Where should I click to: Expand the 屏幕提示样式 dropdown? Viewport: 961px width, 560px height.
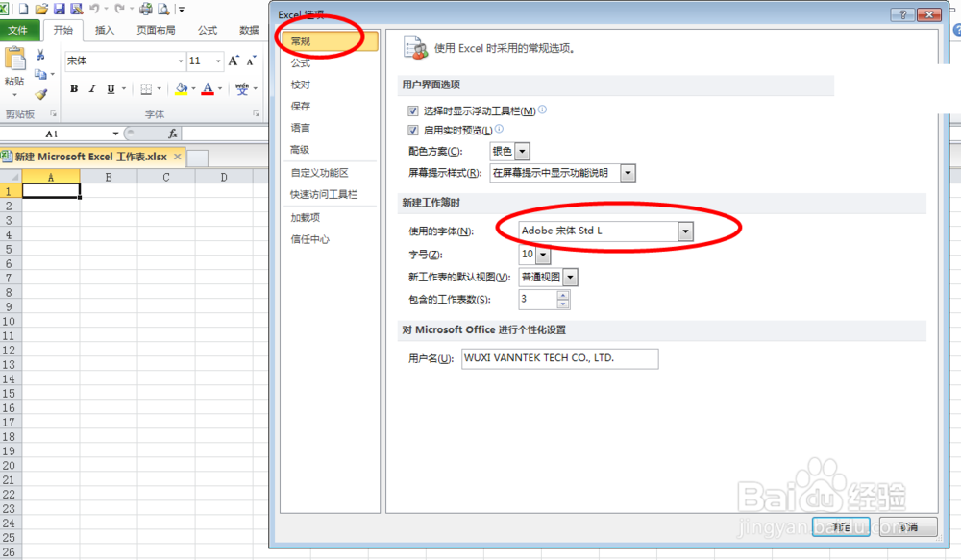tap(628, 173)
